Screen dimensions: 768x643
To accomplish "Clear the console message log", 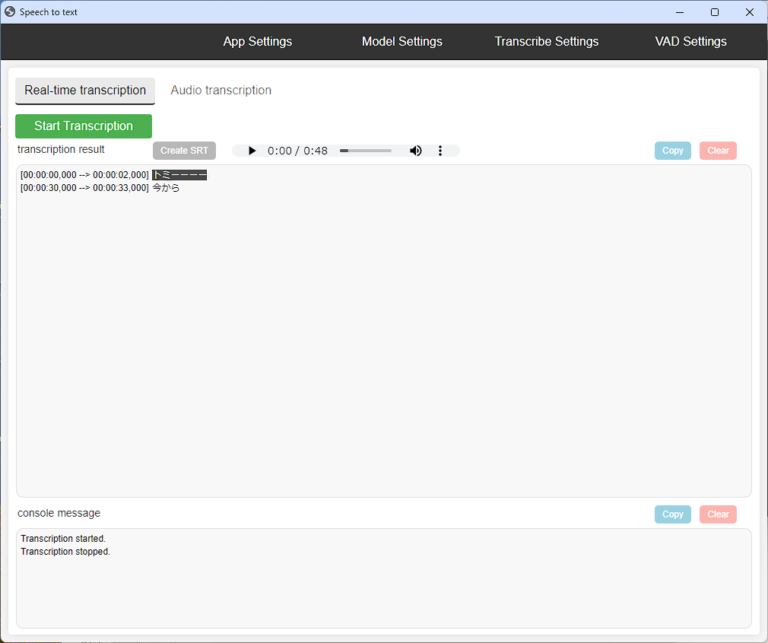I will tap(718, 514).
